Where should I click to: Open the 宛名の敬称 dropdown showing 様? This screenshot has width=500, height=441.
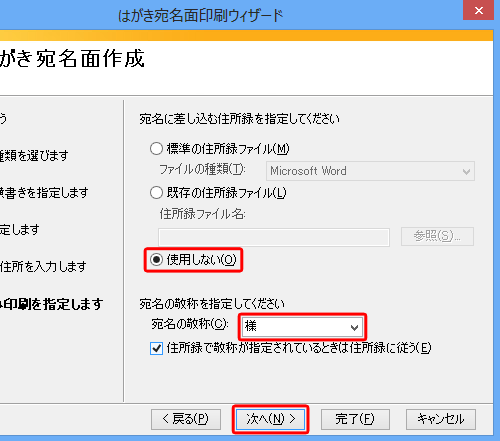tap(302, 326)
